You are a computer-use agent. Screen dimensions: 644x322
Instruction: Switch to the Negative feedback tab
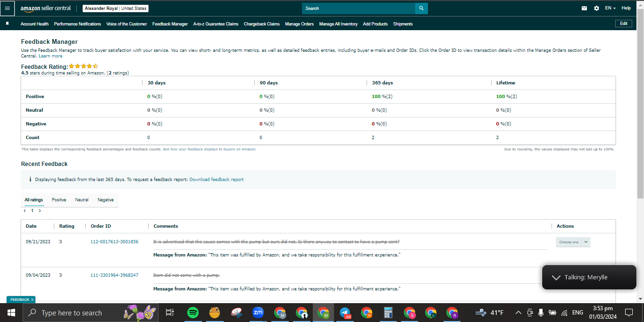106,200
